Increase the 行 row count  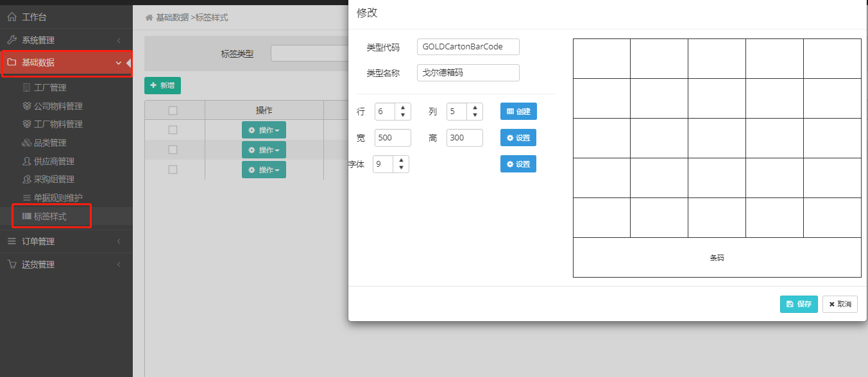(402, 108)
